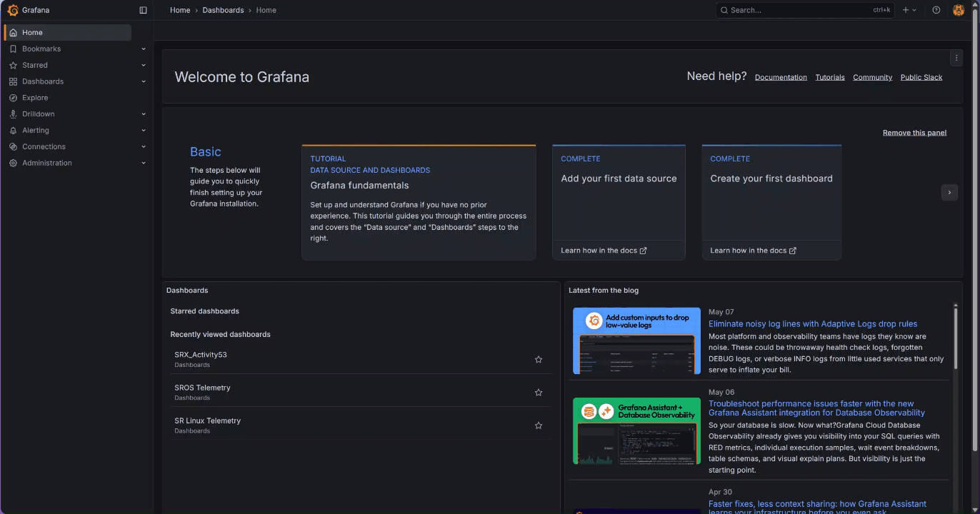Open Administration from the sidebar
This screenshot has height=514, width=980.
point(47,163)
